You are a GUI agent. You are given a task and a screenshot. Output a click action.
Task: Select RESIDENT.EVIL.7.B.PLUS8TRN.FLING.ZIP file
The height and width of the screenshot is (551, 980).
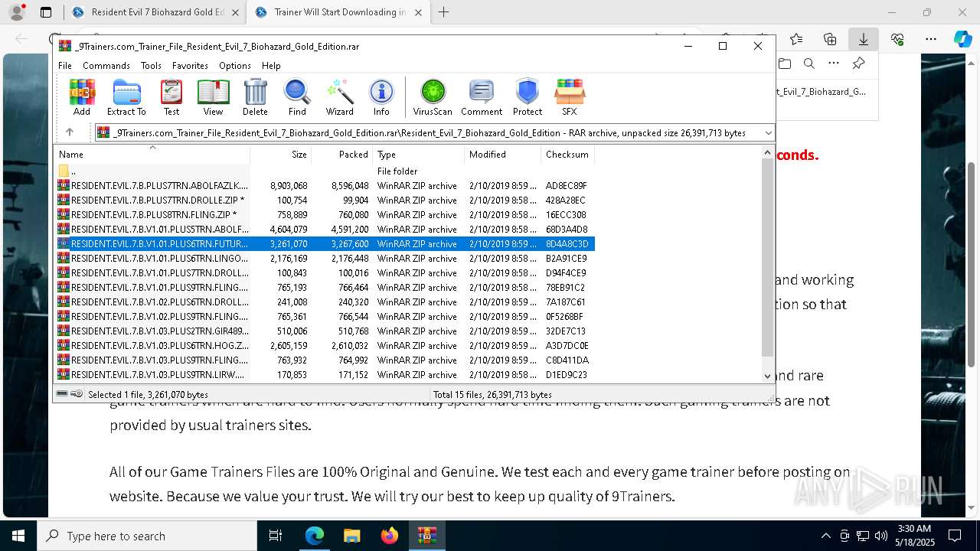pyautogui.click(x=325, y=215)
